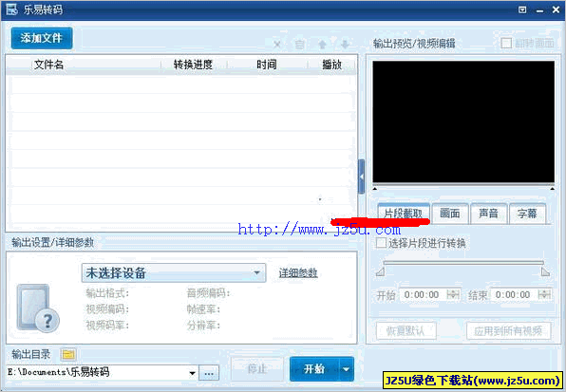This screenshot has width=566, height=392.
Task: Click the black video preview area
Action: click(x=463, y=121)
